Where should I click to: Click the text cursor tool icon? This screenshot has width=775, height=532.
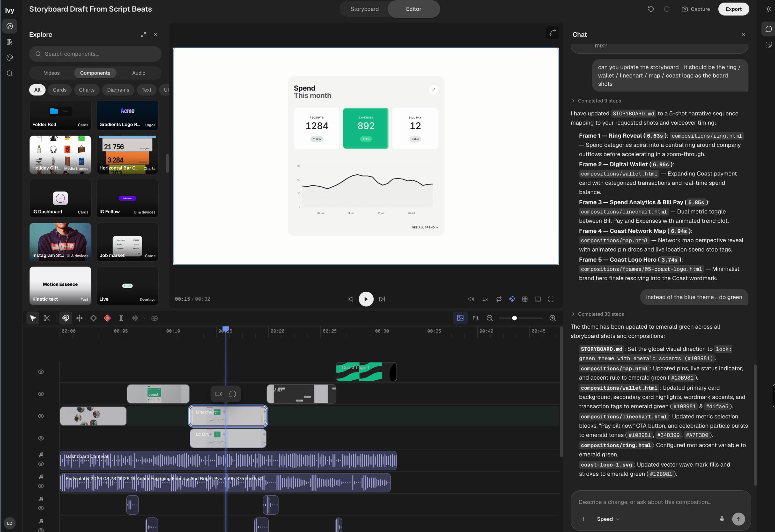(x=121, y=318)
